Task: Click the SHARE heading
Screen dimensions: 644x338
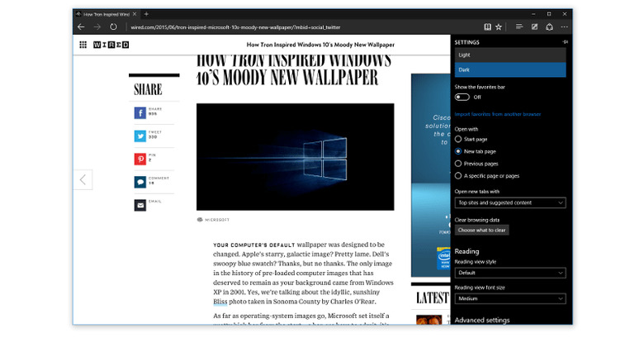Action: pyautogui.click(x=148, y=89)
